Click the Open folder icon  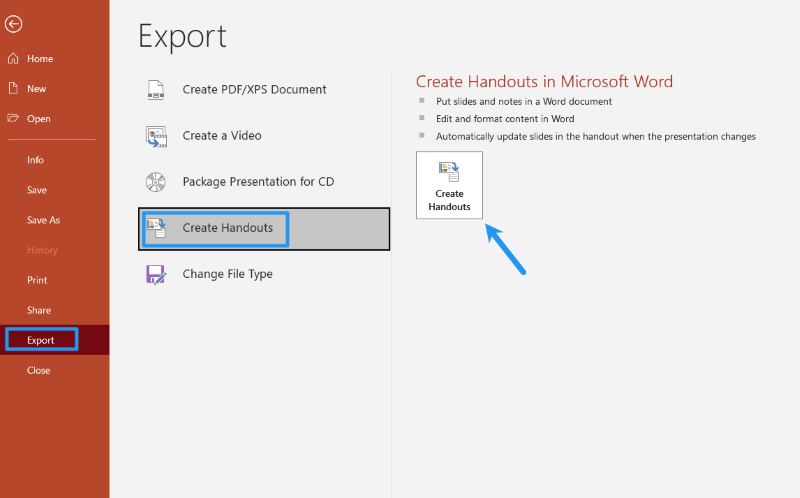coord(13,118)
